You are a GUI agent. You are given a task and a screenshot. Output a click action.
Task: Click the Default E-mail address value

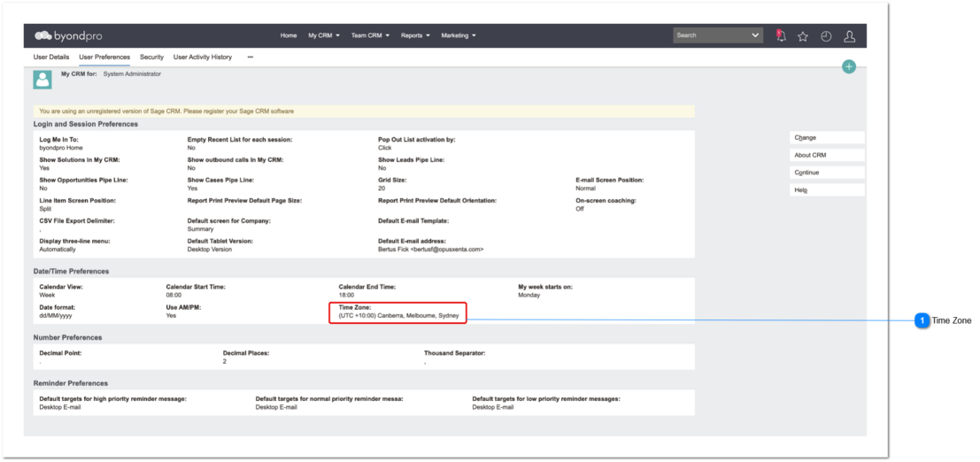point(430,250)
